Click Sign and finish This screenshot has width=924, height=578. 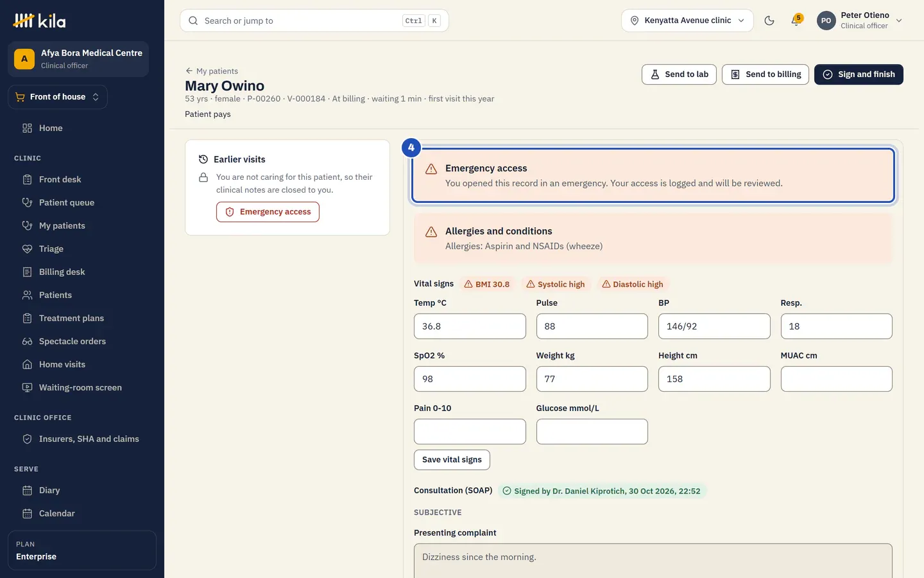coord(859,74)
